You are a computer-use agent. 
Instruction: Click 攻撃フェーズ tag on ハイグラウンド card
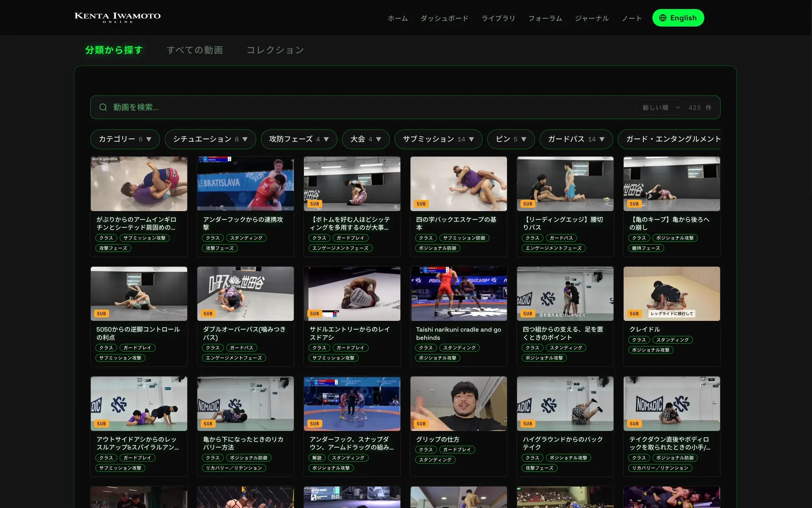coord(539,468)
